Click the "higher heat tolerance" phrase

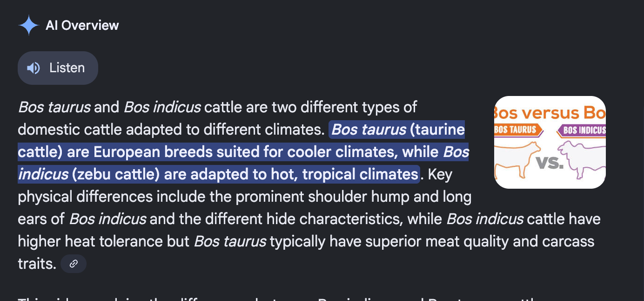(x=90, y=241)
